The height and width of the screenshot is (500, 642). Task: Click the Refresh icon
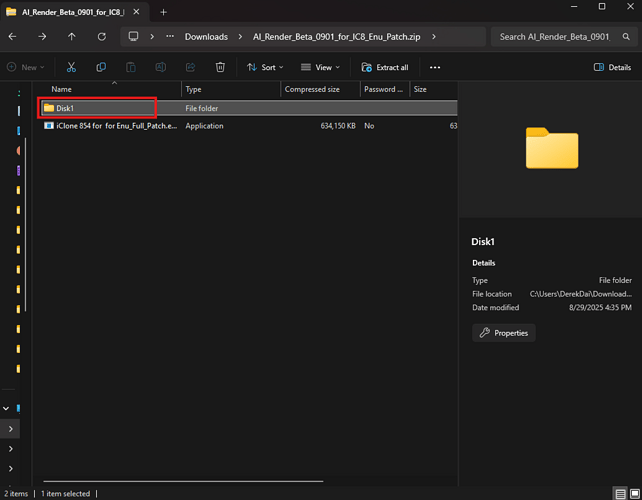[x=102, y=37]
